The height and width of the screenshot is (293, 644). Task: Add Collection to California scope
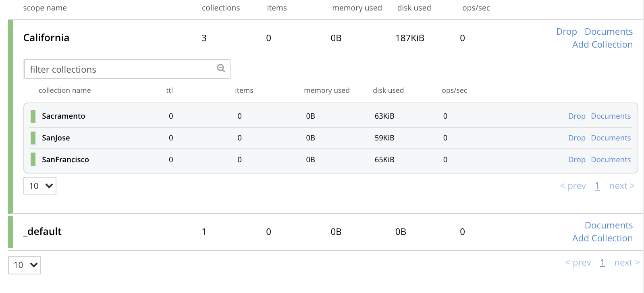602,44
